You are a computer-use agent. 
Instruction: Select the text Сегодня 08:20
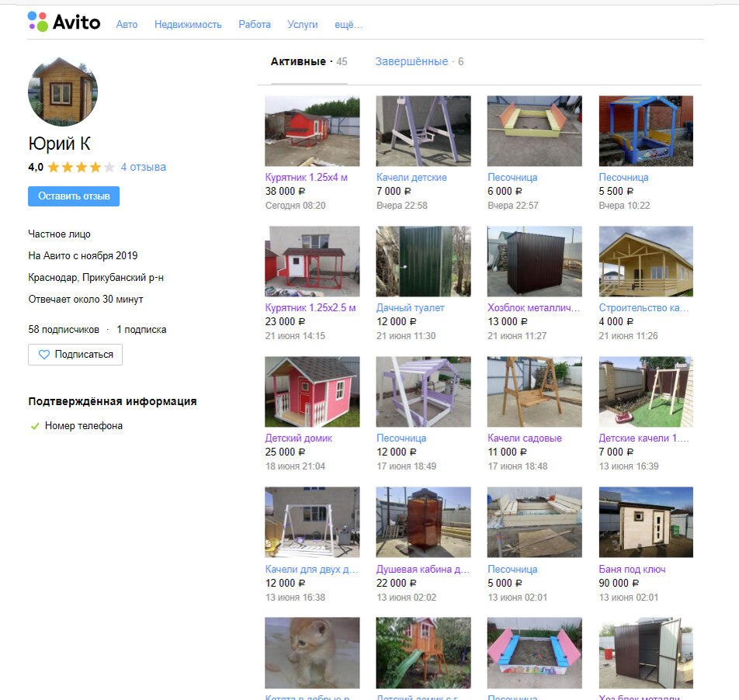(295, 206)
